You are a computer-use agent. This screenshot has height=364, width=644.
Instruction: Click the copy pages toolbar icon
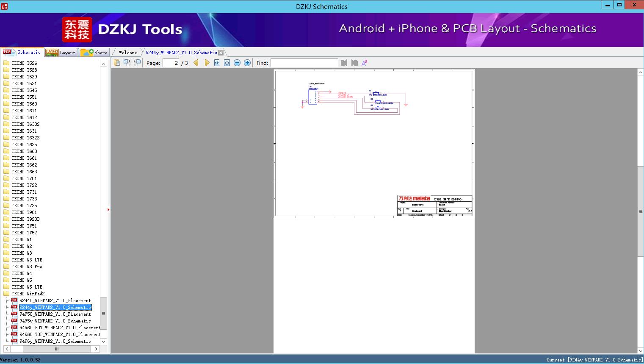117,63
